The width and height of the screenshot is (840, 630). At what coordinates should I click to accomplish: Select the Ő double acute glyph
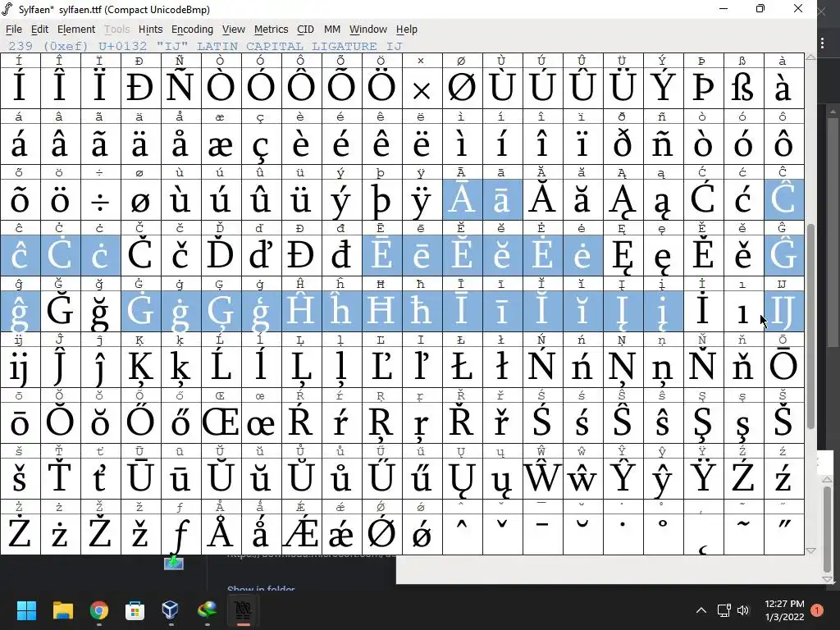(x=141, y=422)
